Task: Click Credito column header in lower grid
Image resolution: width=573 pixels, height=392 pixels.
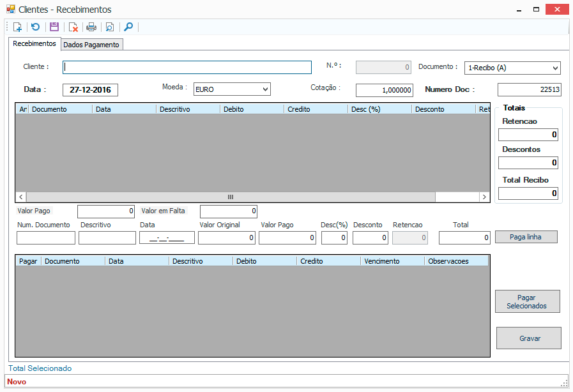Action: pyautogui.click(x=329, y=261)
